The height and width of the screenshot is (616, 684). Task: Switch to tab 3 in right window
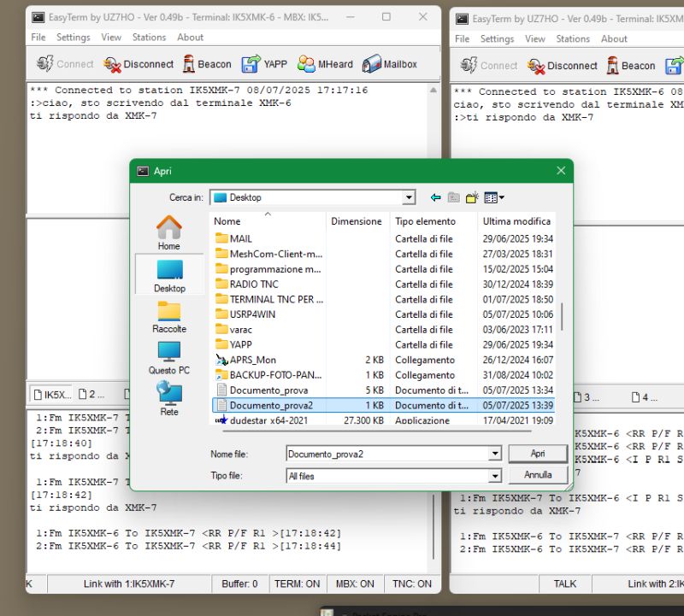coord(587,397)
